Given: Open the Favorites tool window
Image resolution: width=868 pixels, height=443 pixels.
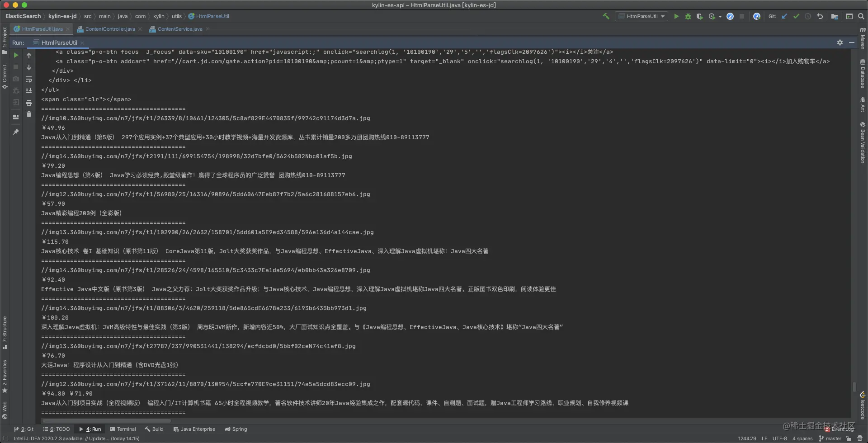Looking at the screenshot, I should coord(5,377).
